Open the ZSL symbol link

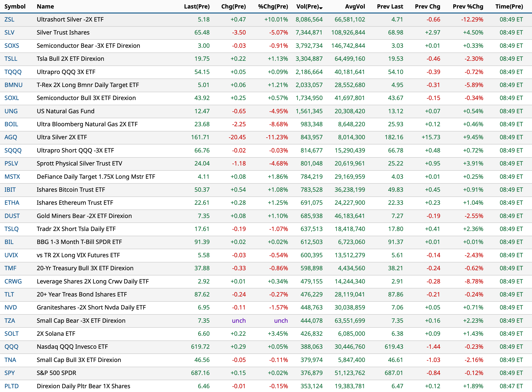[x=9, y=19]
